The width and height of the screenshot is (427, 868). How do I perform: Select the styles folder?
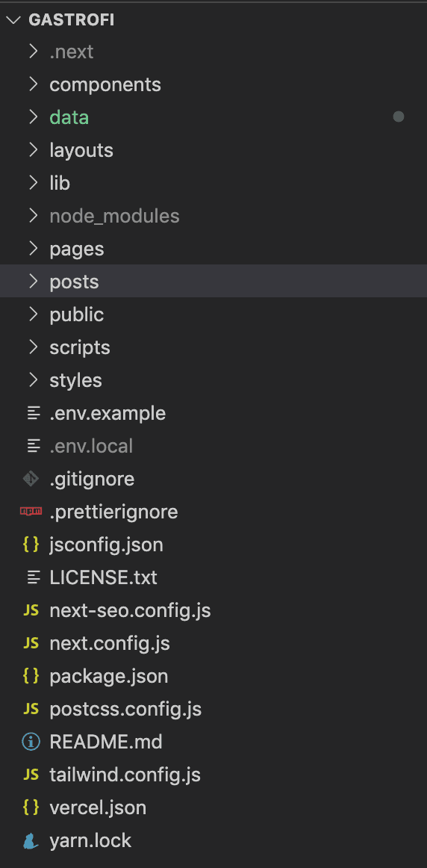213,380
